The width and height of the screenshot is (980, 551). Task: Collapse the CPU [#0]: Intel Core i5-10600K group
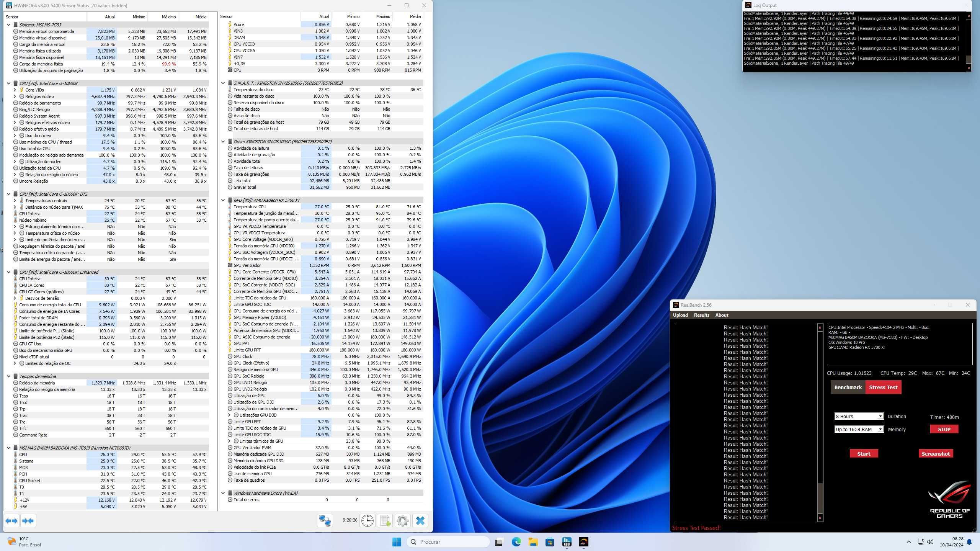[x=9, y=83]
